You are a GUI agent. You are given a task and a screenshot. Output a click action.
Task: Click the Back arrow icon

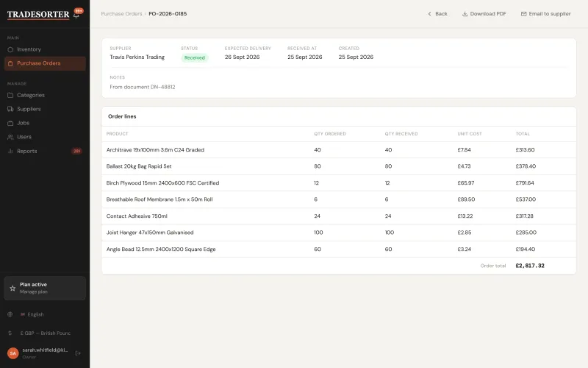tap(430, 14)
